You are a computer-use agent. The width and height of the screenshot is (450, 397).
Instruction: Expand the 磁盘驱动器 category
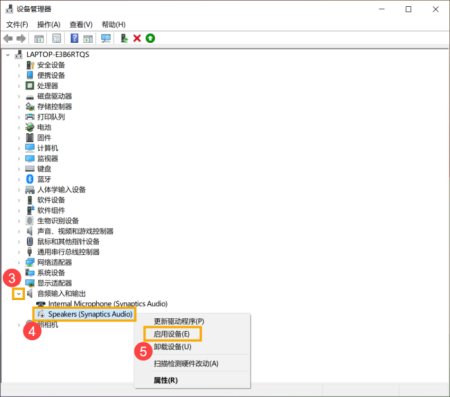(x=19, y=96)
